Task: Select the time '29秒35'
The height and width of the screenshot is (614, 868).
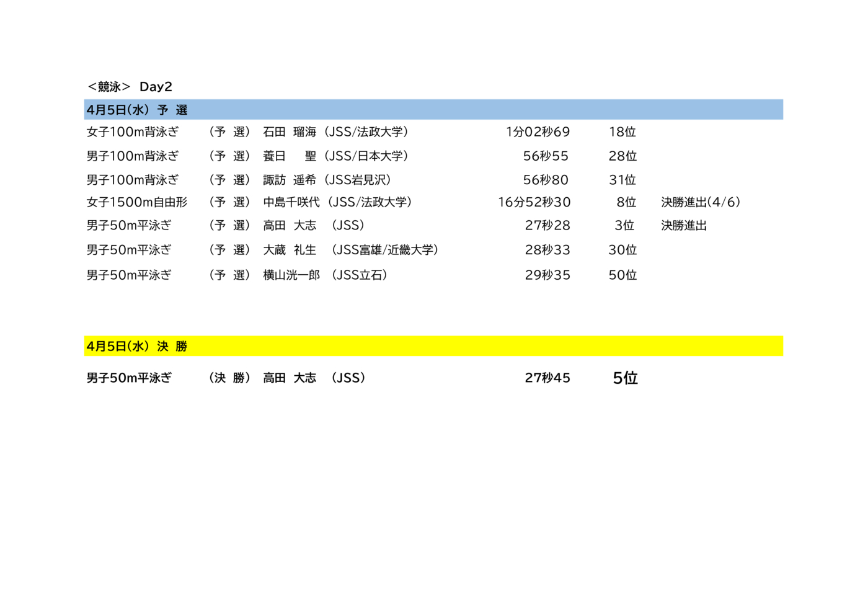Action: coord(547,275)
